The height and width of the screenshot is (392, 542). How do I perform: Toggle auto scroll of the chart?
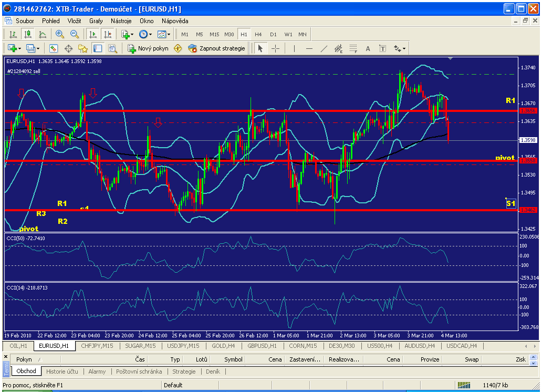tap(92, 34)
